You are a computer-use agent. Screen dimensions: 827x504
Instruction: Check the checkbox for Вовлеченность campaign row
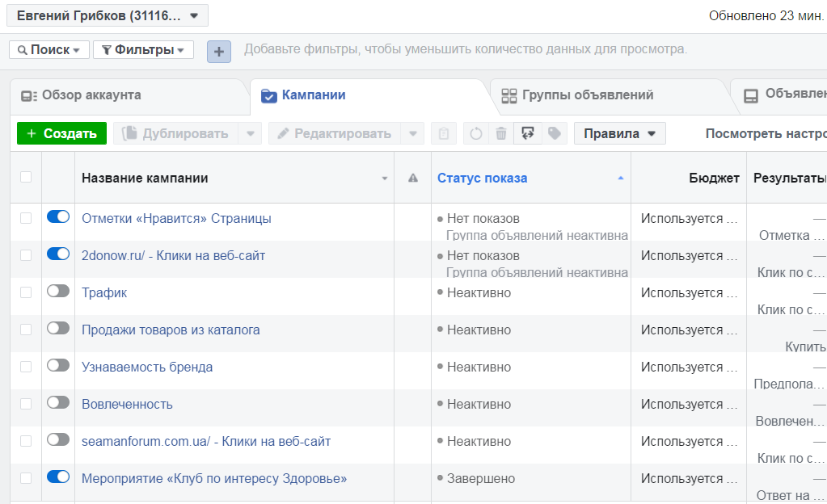pyautogui.click(x=26, y=404)
